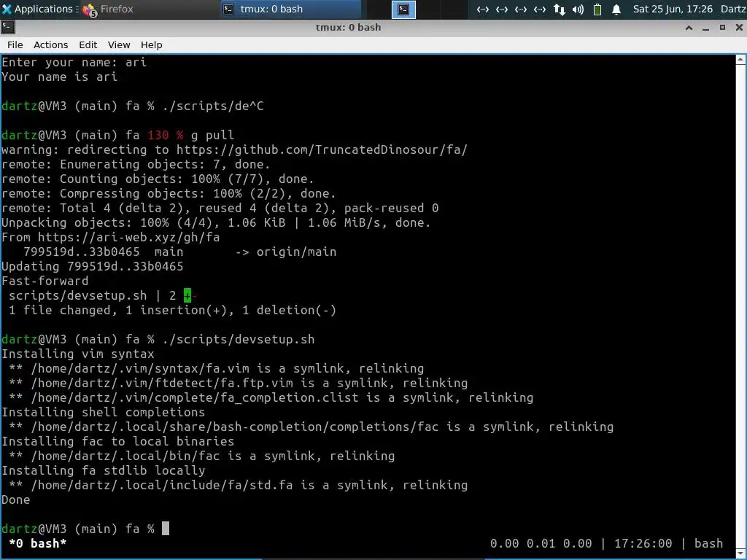747x560 pixels.
Task: Click the 'Installing vim syntax' line
Action: pos(77,354)
